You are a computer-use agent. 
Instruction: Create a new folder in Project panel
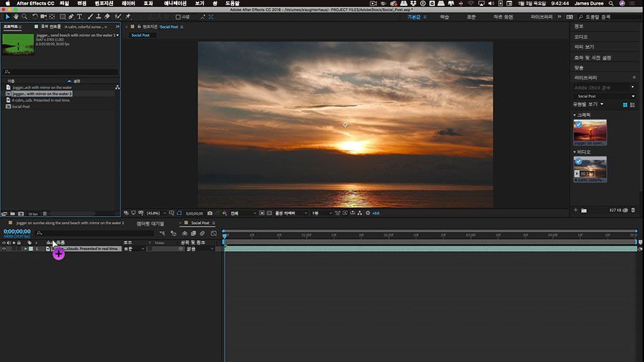13,214
